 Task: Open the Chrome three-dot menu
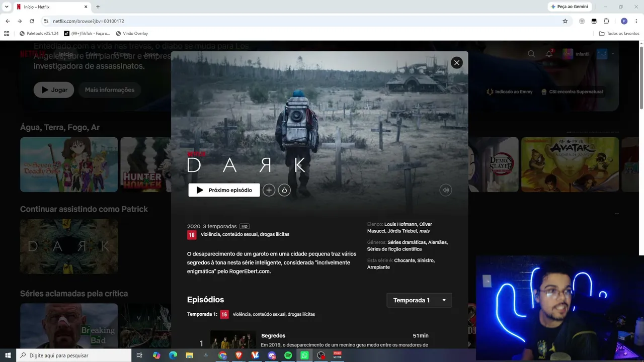coord(636,21)
